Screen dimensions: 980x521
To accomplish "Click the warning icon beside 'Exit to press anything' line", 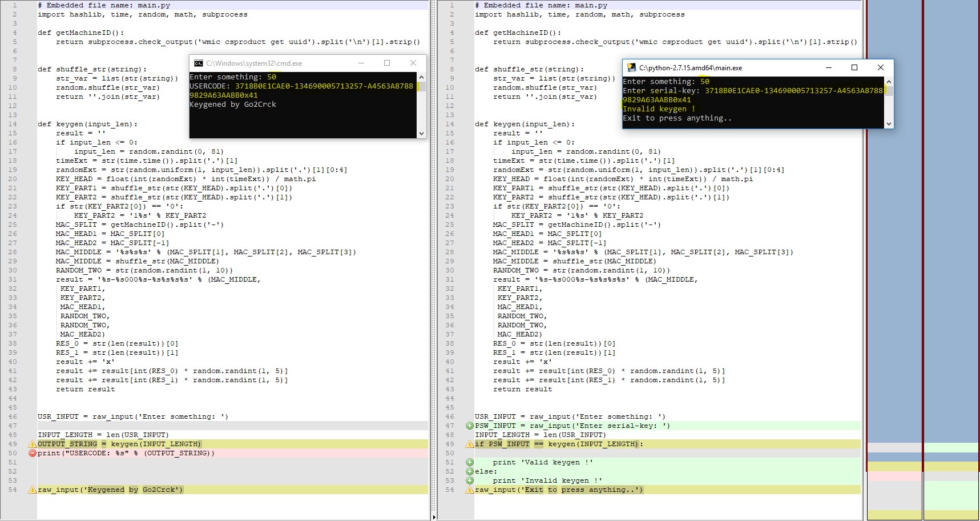I will coord(469,490).
